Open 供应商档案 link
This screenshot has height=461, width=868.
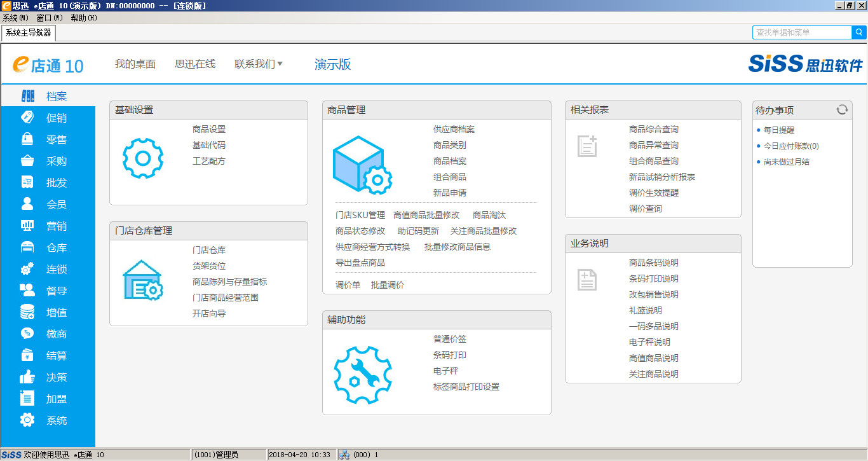coord(454,129)
